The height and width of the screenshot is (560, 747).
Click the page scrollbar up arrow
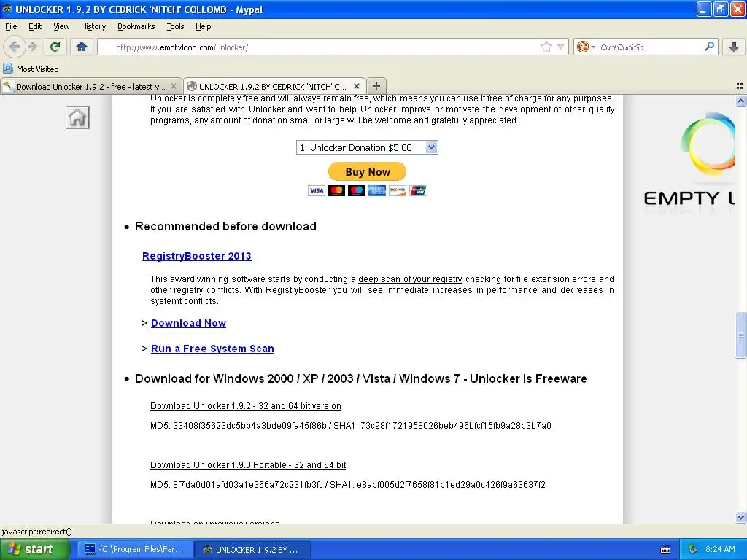click(740, 101)
